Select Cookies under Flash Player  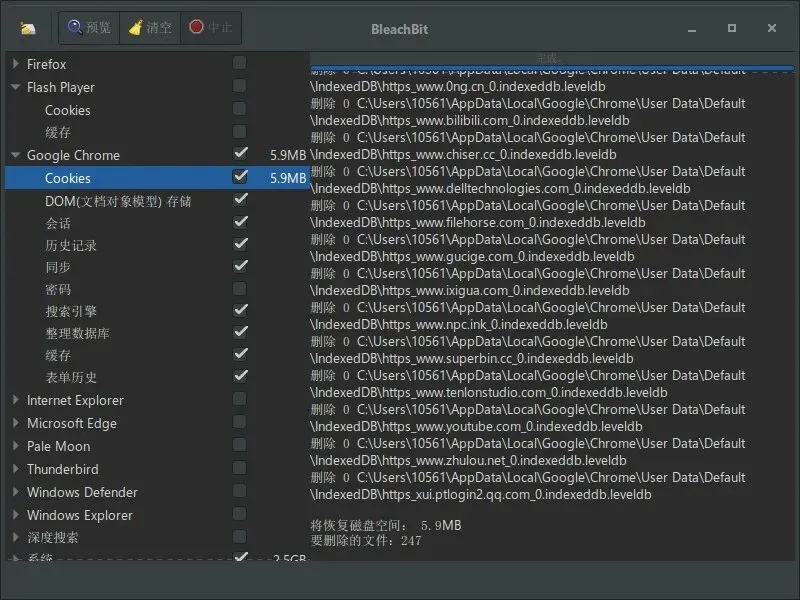click(x=157, y=110)
